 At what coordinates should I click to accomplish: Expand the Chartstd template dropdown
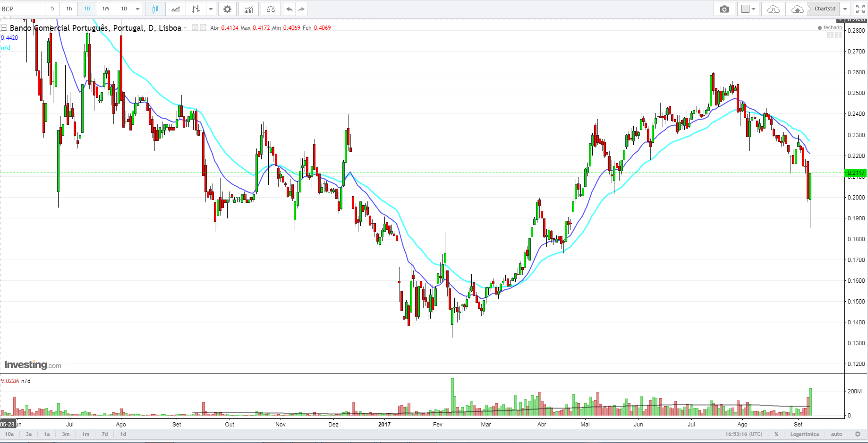(x=845, y=9)
